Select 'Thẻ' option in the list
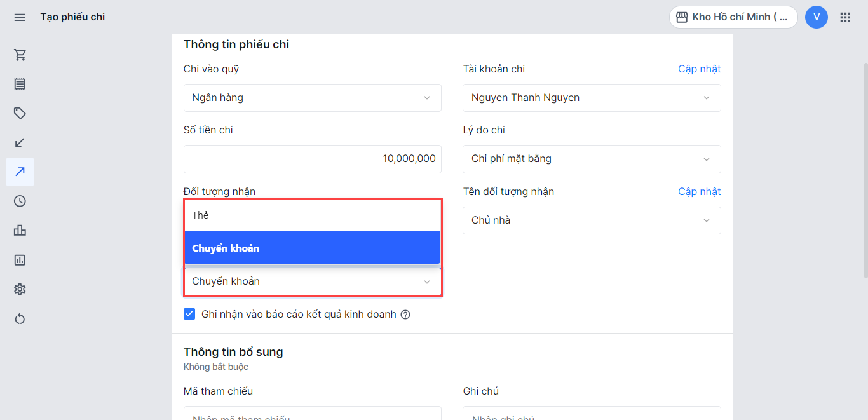Screen dimensions: 868x420 [312, 215]
